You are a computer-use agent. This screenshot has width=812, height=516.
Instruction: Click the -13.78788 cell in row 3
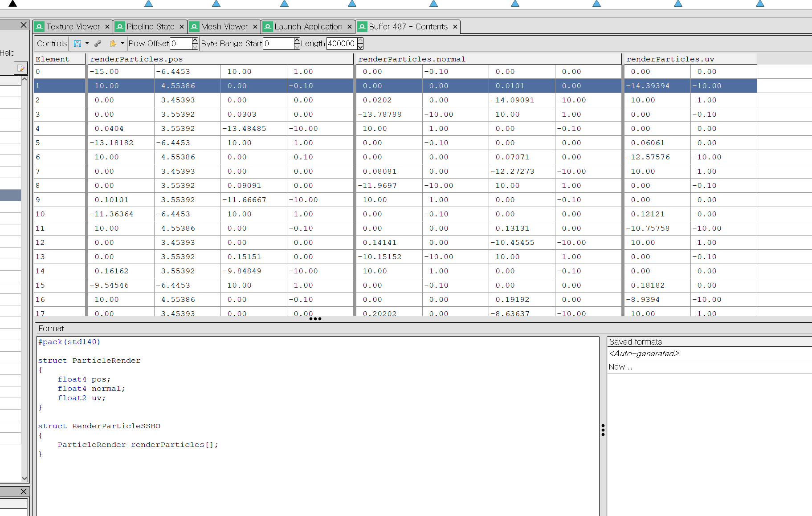click(389, 114)
